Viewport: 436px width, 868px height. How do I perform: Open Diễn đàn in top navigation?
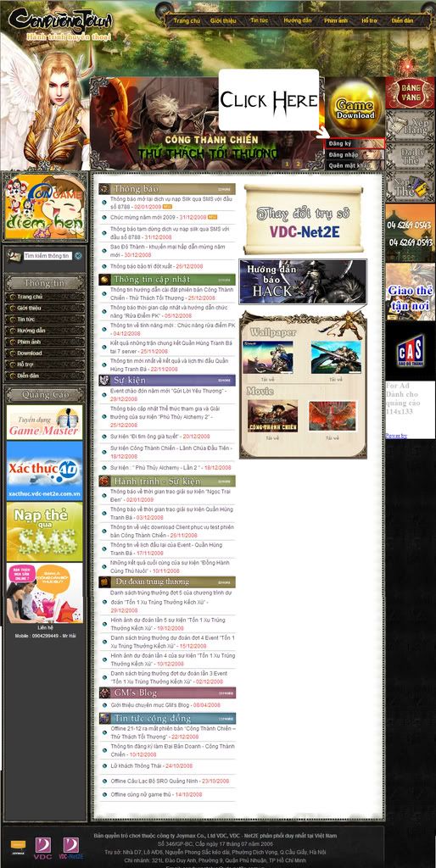coord(402,20)
